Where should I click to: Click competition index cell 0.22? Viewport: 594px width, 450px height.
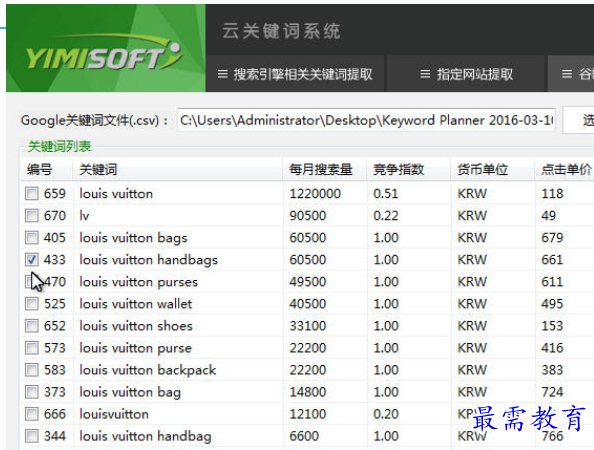click(386, 216)
